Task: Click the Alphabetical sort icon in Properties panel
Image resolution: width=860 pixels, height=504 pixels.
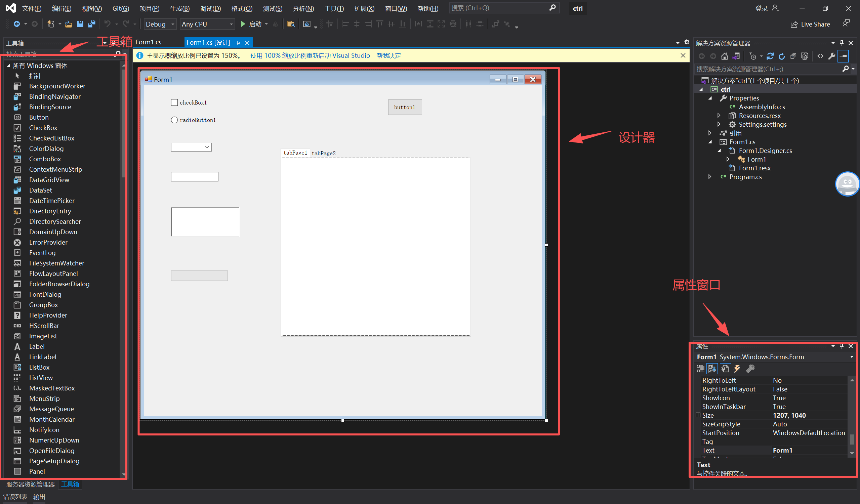Action: [x=712, y=369]
